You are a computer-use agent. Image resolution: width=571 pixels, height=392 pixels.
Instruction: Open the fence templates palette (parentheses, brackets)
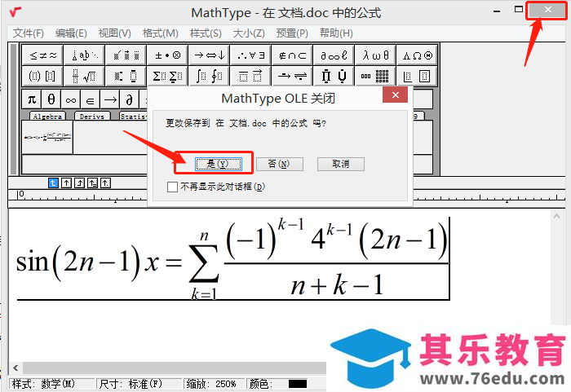point(42,76)
